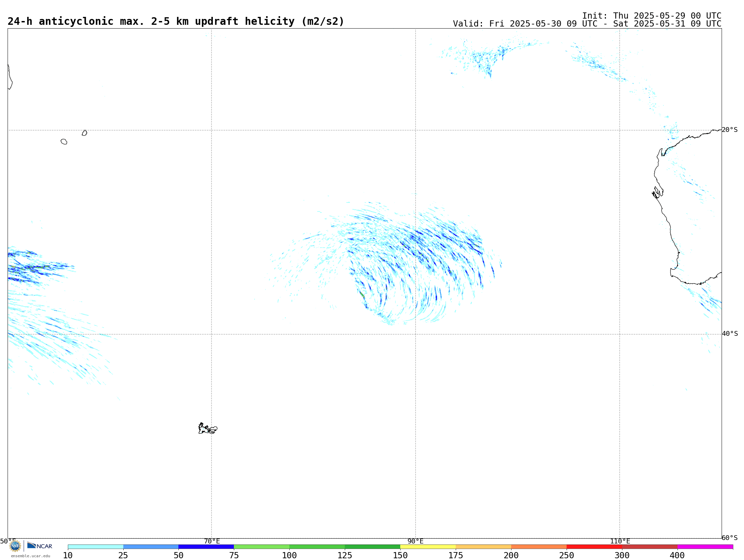Image resolution: width=744 pixels, height=560 pixels.
Task: Click the 90°E longitude label
Action: point(415,541)
